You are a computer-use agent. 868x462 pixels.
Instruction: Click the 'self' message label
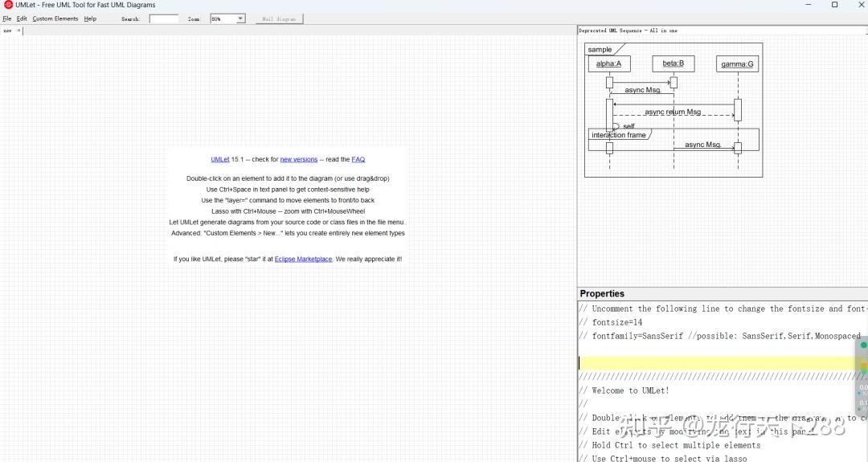628,126
